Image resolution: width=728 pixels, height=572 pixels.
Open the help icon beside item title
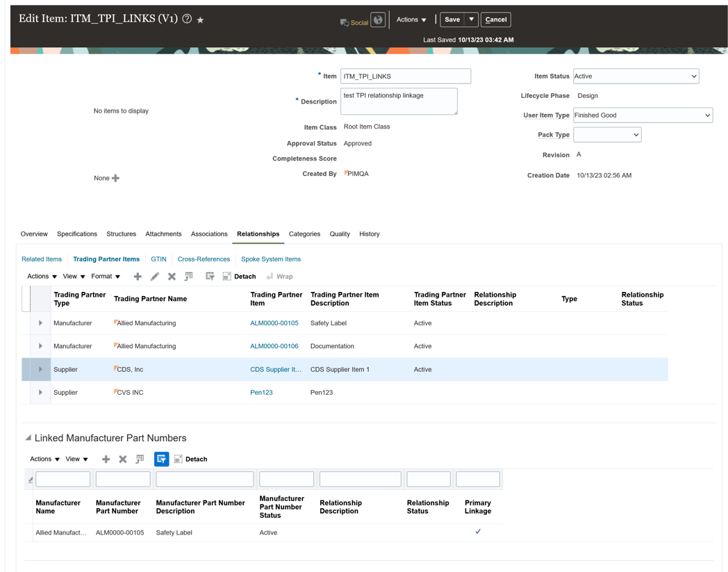(187, 19)
